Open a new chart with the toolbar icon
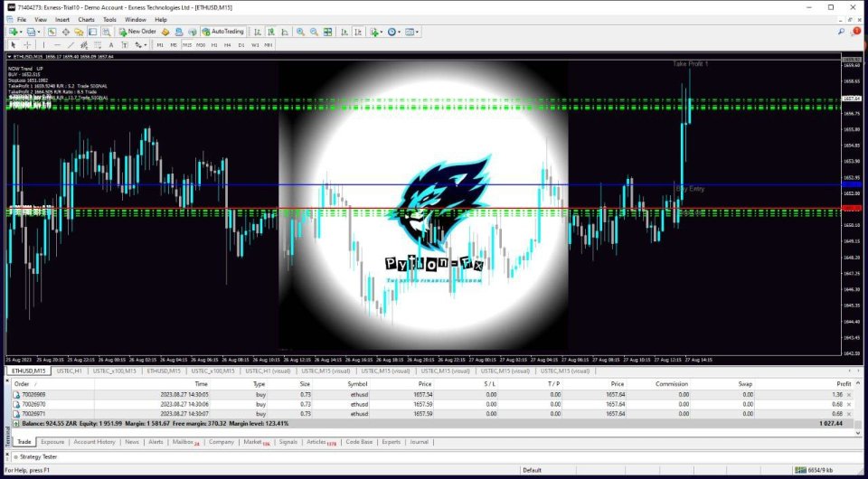868x479 pixels. coord(13,32)
